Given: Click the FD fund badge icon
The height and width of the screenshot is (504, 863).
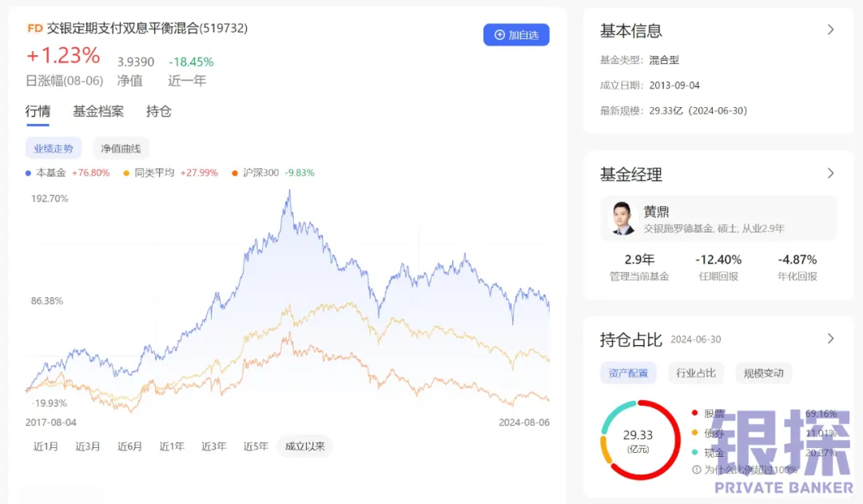Looking at the screenshot, I should [34, 28].
